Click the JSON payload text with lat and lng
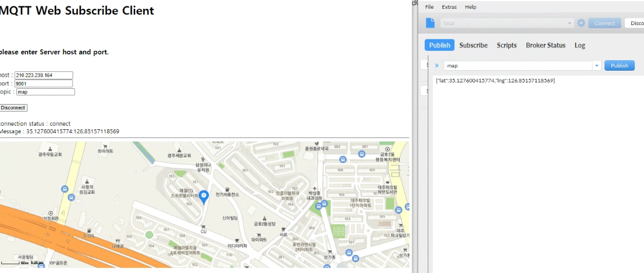Image resolution: width=644 pixels, height=273 pixels. click(495, 81)
